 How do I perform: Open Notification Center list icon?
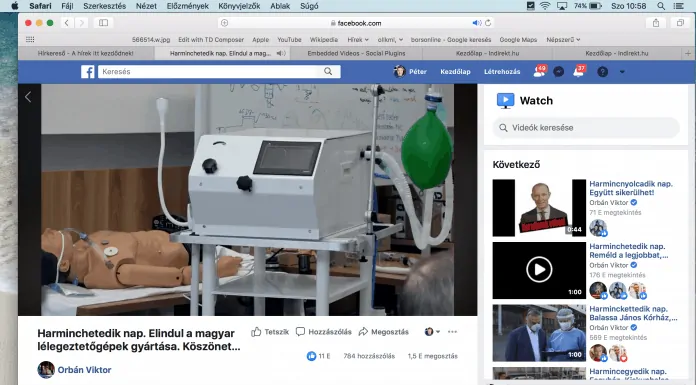[679, 6]
